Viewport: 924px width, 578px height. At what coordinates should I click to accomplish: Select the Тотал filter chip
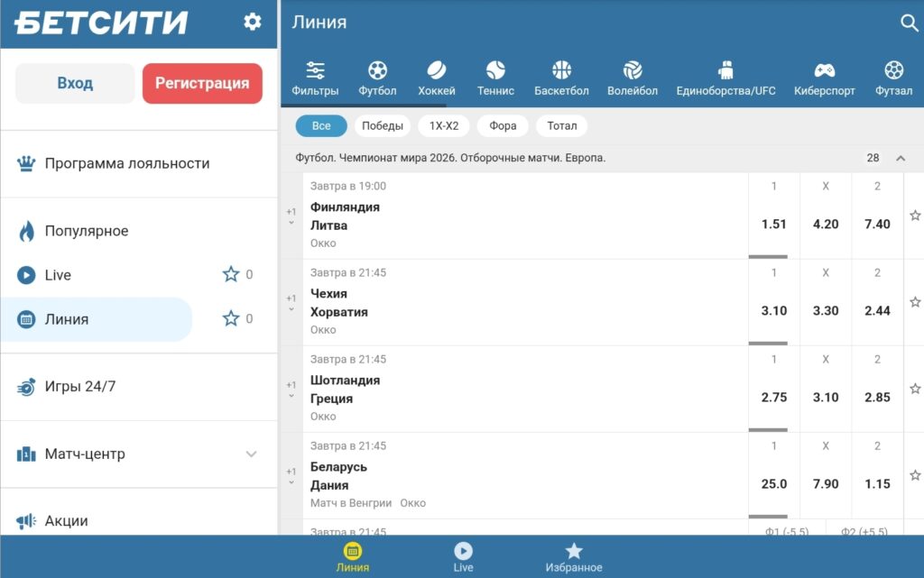(561, 126)
